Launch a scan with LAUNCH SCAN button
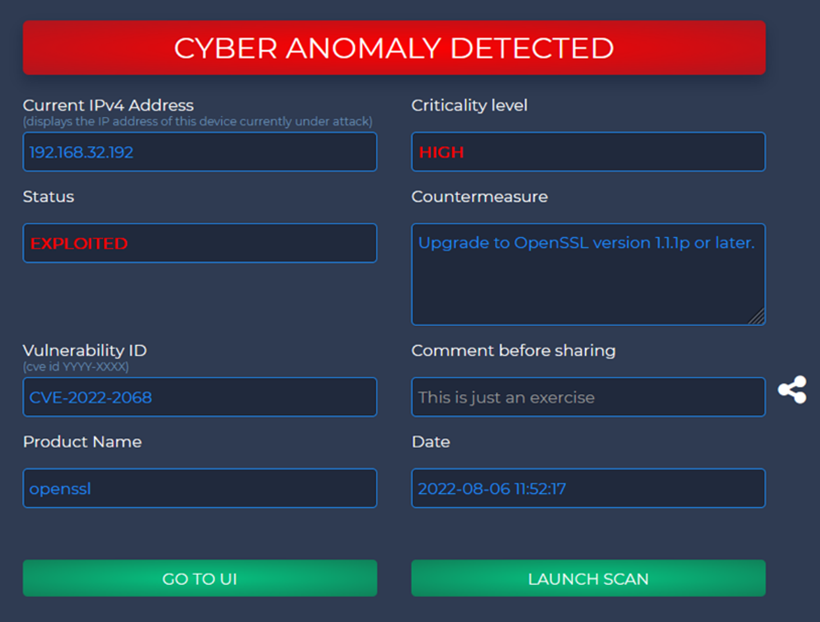The image size is (820, 622). pos(588,578)
